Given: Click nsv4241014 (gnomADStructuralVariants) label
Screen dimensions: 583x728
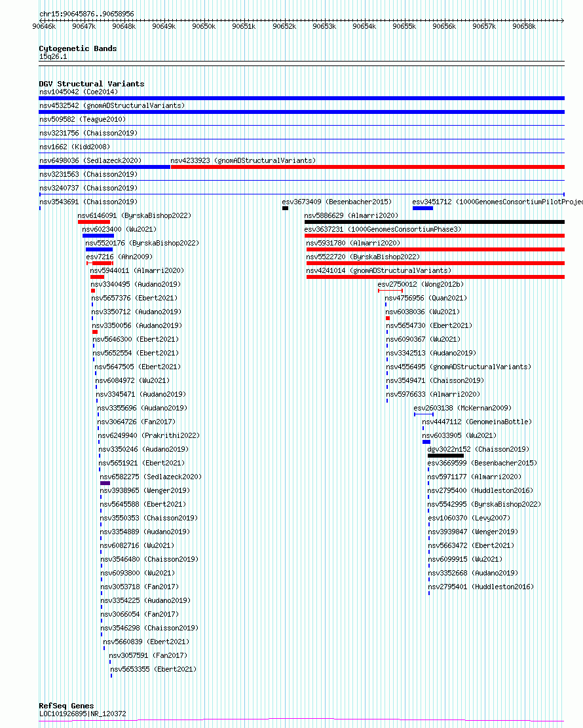Looking at the screenshot, I should [379, 270].
